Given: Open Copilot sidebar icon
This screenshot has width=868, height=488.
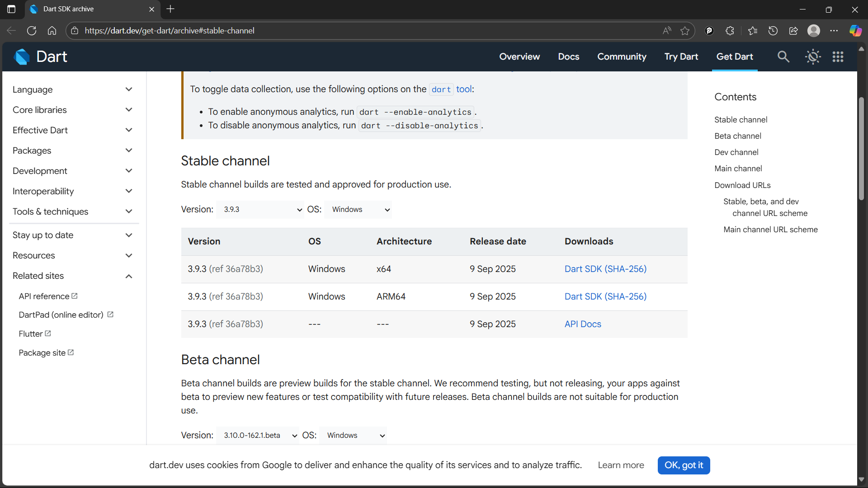Looking at the screenshot, I should (855, 31).
